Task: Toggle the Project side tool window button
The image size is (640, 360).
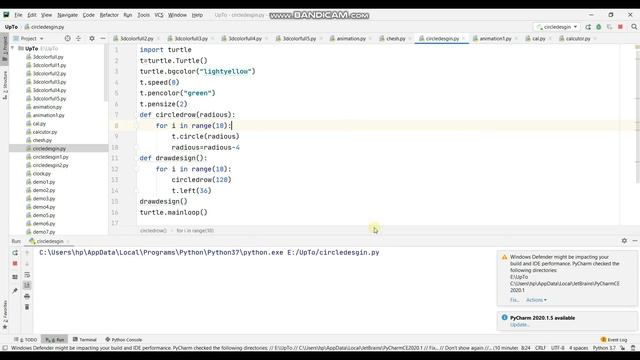Action: [x=5, y=48]
